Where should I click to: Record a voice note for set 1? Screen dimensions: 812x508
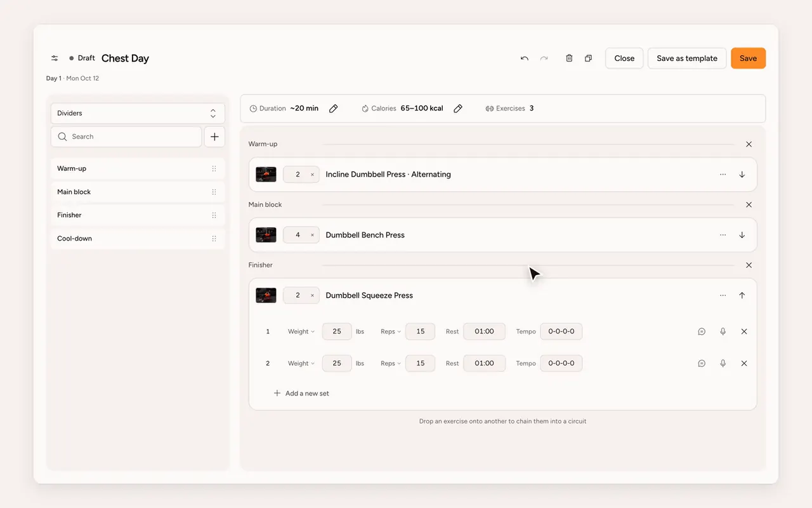tap(723, 331)
